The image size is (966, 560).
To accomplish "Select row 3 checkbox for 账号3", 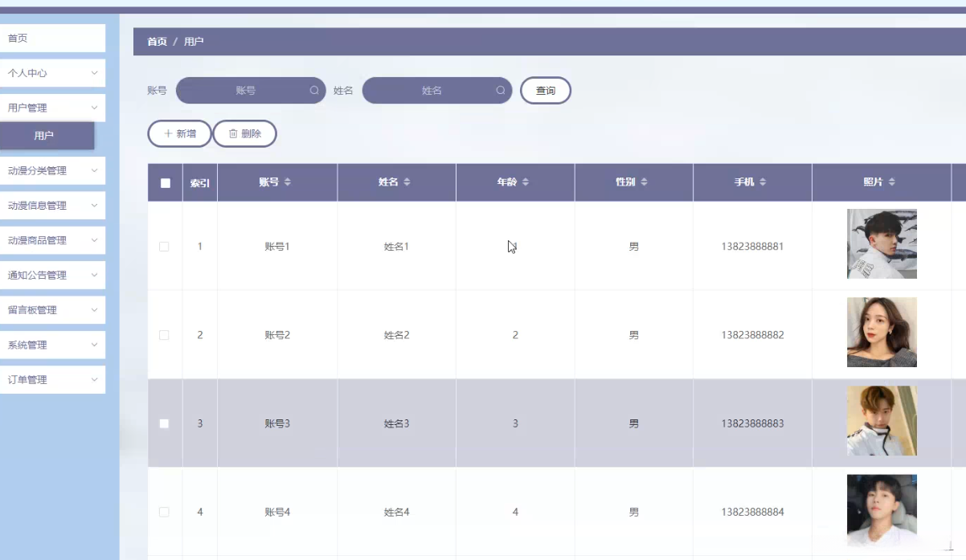I will (165, 423).
